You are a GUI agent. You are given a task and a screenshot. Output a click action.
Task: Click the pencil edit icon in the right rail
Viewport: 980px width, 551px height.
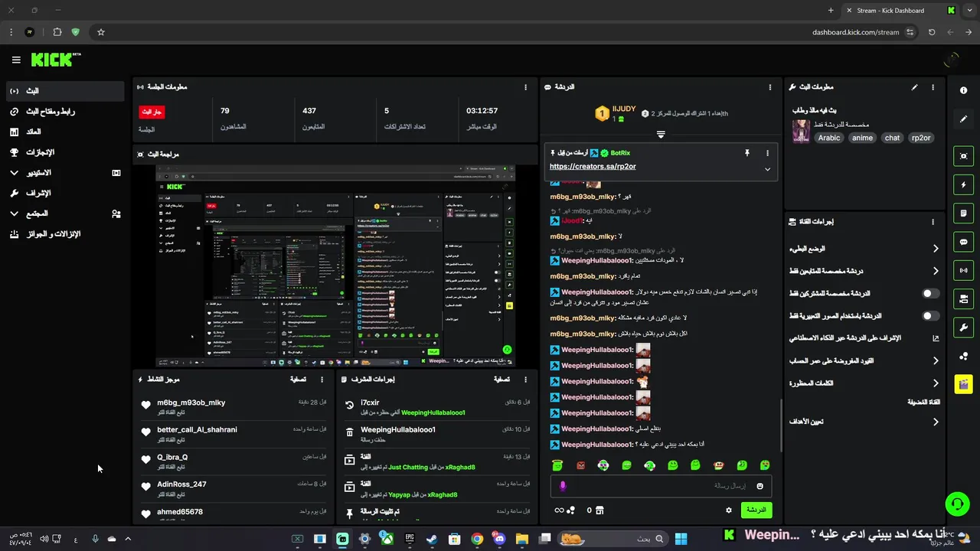(963, 119)
